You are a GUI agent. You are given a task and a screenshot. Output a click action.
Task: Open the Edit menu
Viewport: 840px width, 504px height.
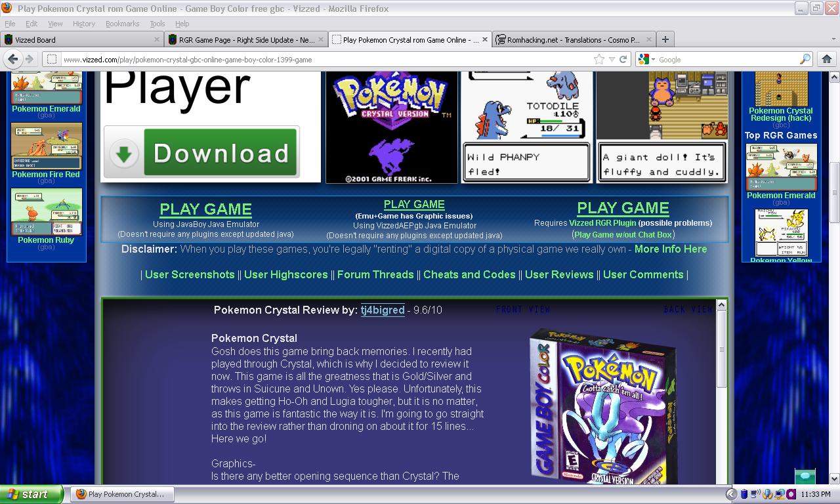[31, 24]
